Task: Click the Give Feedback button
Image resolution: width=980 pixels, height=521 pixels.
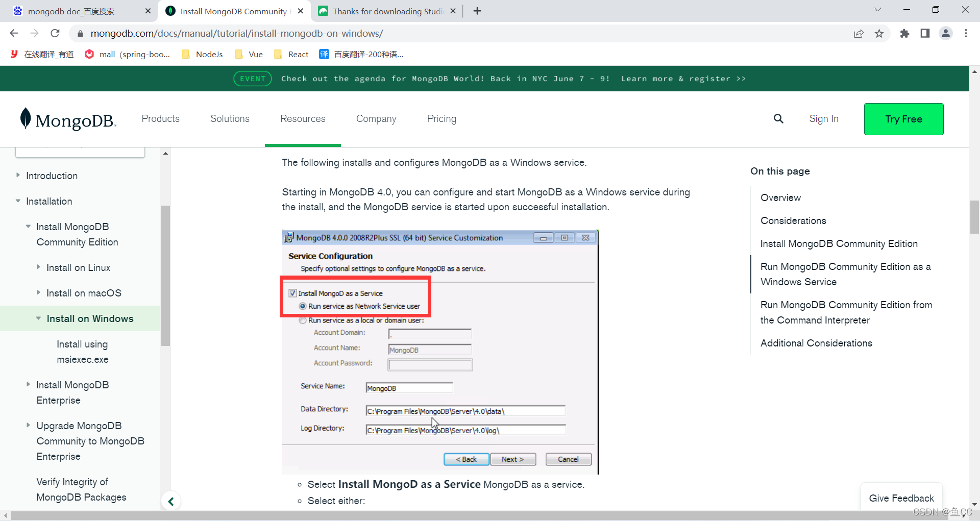Action: (x=901, y=498)
